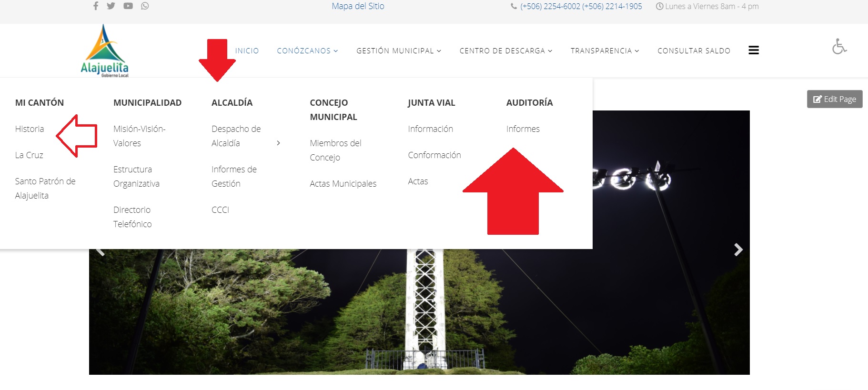Open Santo Patrón de Alajuelita entry

coord(45,188)
